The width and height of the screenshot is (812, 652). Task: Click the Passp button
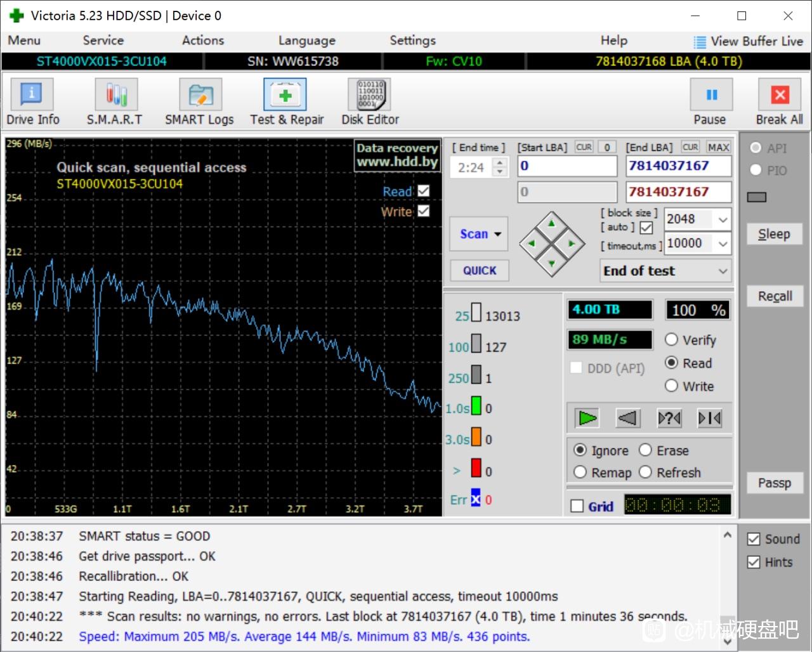[x=774, y=483]
